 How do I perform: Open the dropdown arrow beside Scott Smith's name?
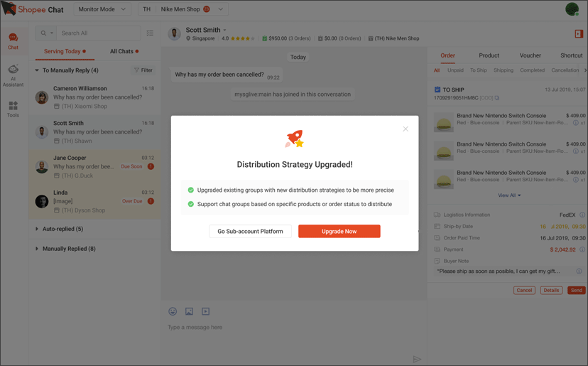pyautogui.click(x=224, y=30)
